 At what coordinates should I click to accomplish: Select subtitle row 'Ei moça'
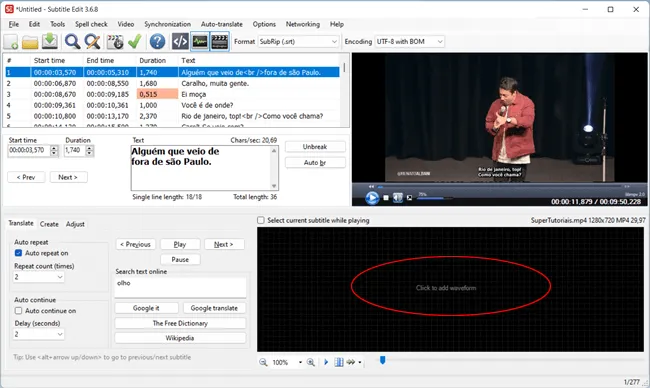coord(172,94)
